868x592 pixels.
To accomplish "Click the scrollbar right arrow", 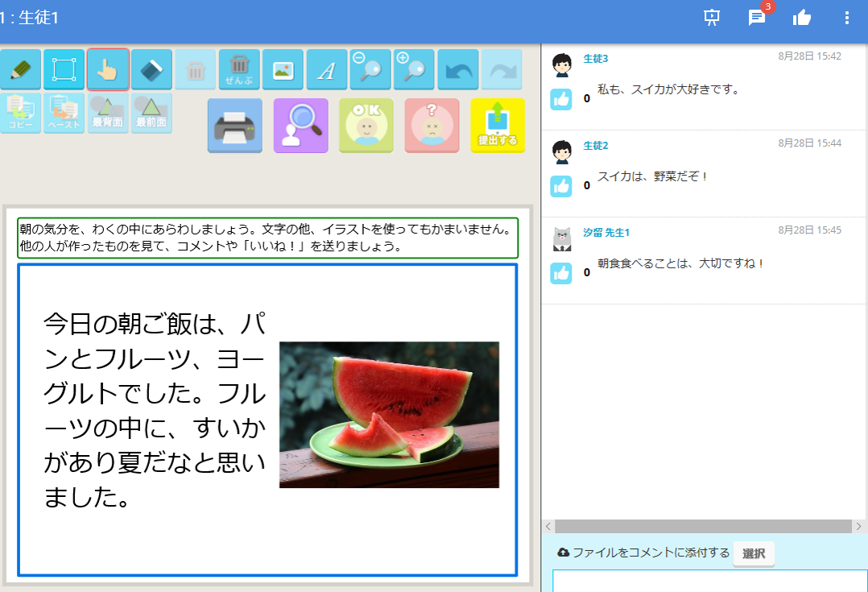I will point(859,526).
